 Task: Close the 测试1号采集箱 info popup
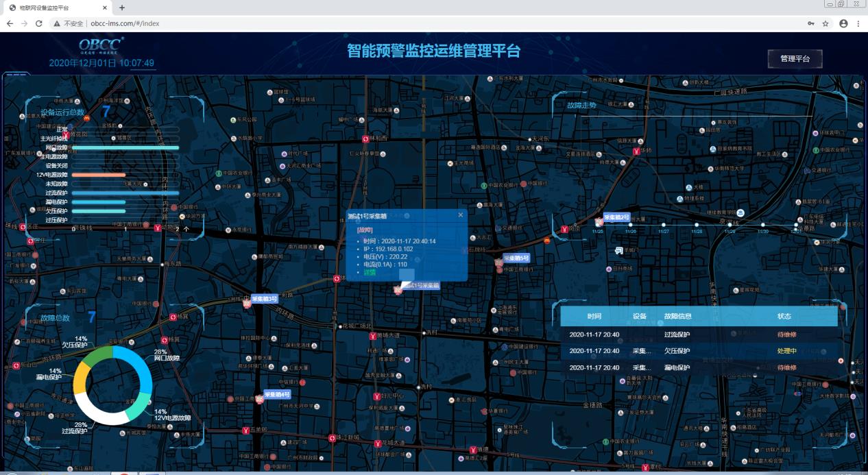coord(460,215)
